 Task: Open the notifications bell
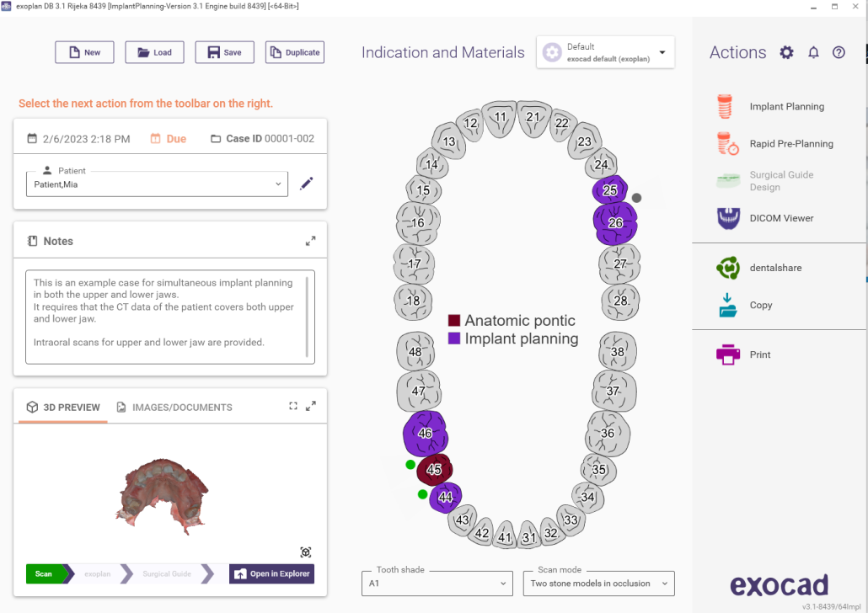(x=813, y=53)
